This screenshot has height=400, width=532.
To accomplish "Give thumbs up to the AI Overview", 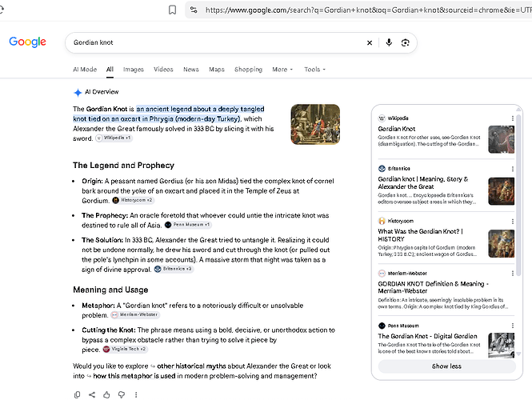I will pyautogui.click(x=106, y=394).
